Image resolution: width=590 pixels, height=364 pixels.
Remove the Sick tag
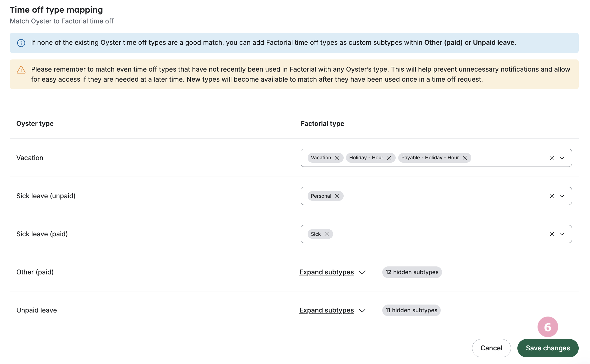click(327, 234)
